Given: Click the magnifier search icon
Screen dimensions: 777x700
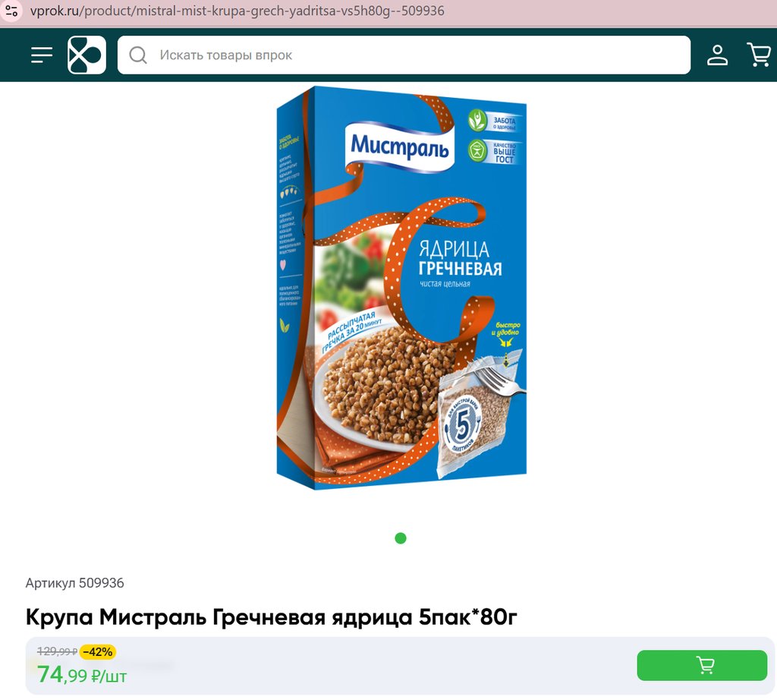Looking at the screenshot, I should [138, 55].
